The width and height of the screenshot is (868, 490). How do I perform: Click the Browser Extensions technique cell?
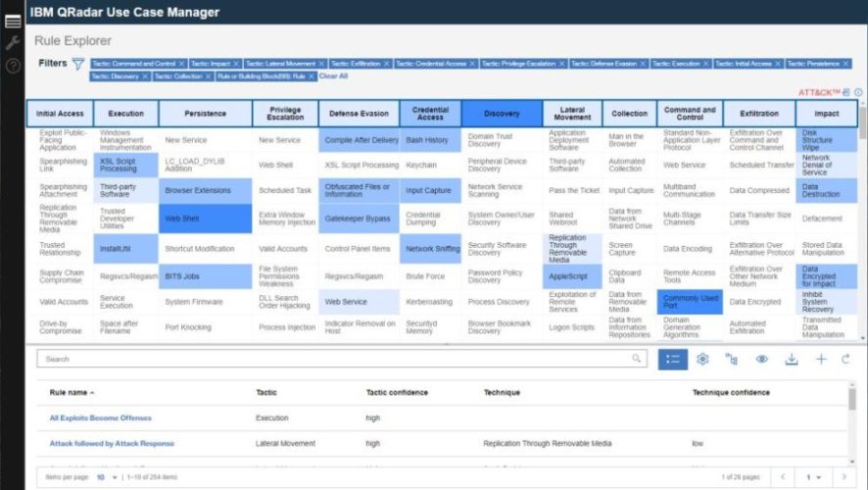click(206, 190)
